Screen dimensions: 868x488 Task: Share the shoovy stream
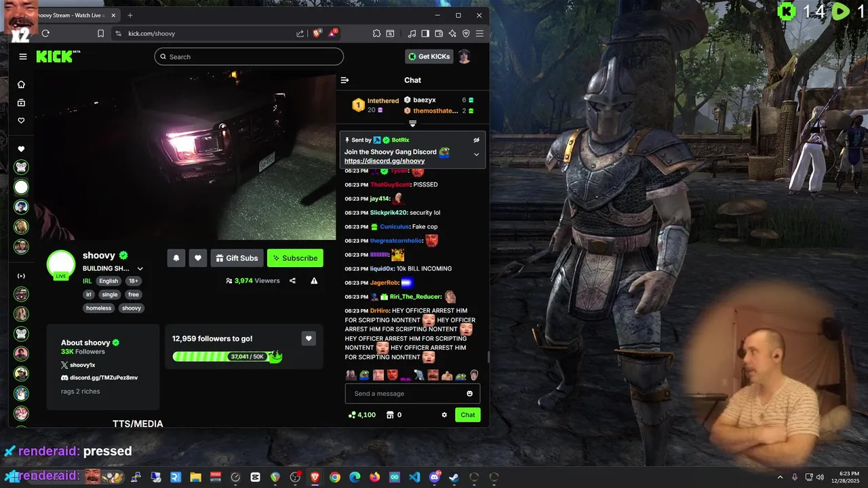click(292, 281)
